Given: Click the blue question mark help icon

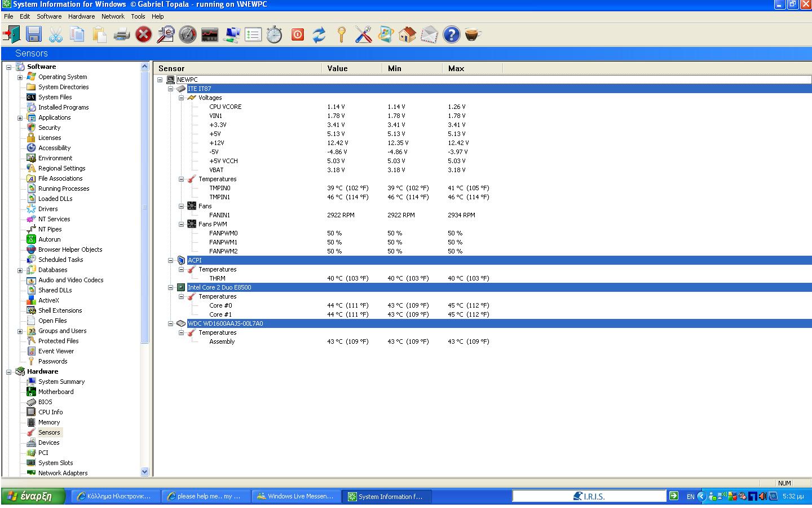Looking at the screenshot, I should click(451, 35).
